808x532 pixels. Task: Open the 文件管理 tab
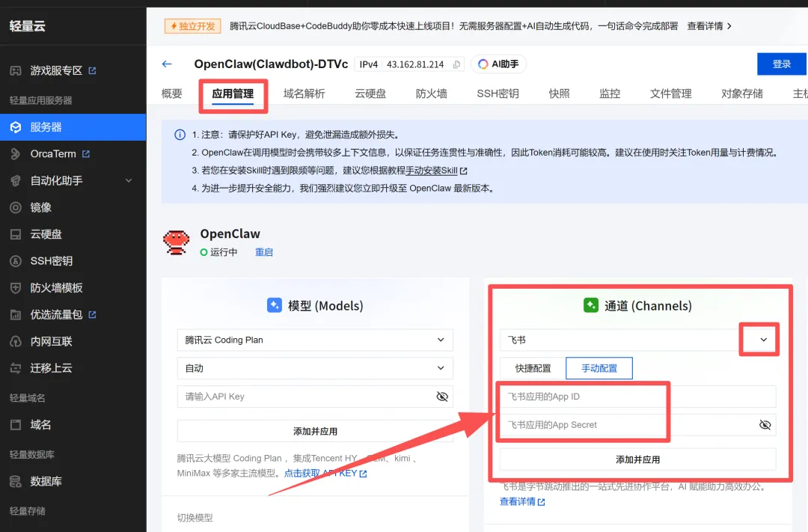[670, 94]
